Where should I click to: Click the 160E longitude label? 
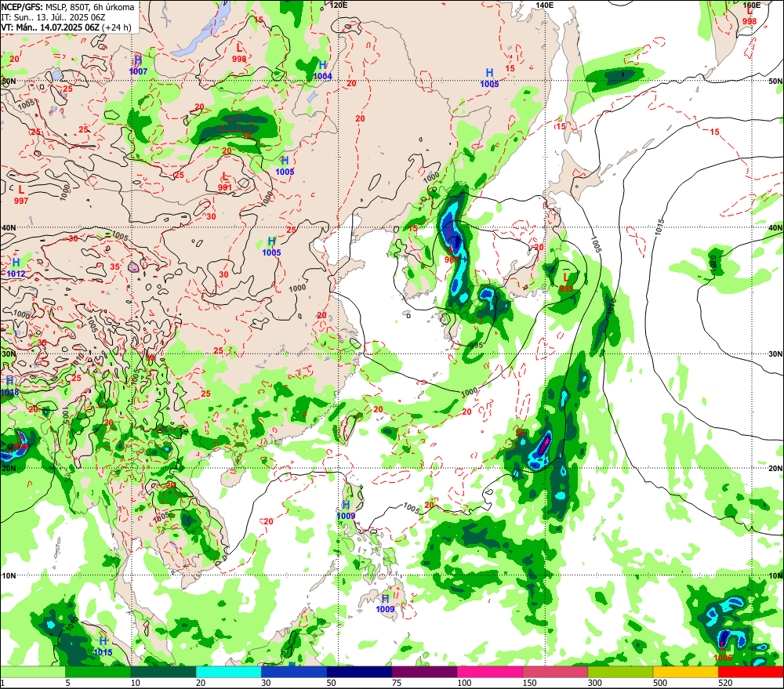[751, 5]
